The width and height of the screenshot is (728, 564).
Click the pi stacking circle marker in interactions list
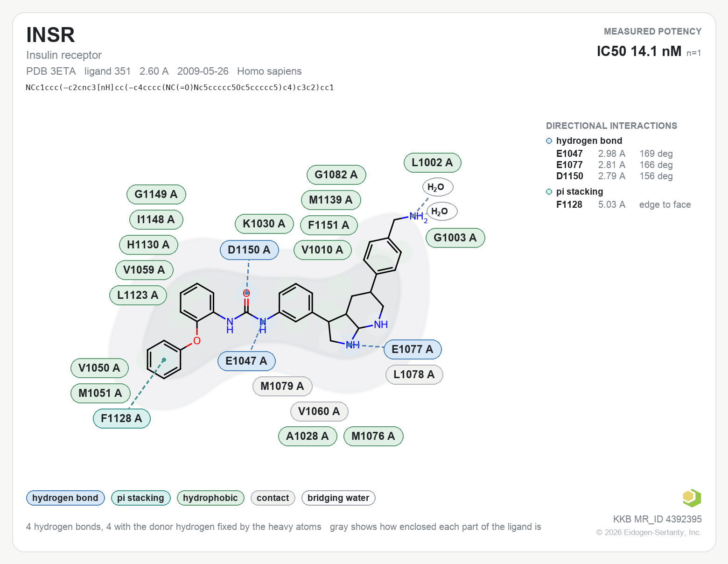click(549, 192)
